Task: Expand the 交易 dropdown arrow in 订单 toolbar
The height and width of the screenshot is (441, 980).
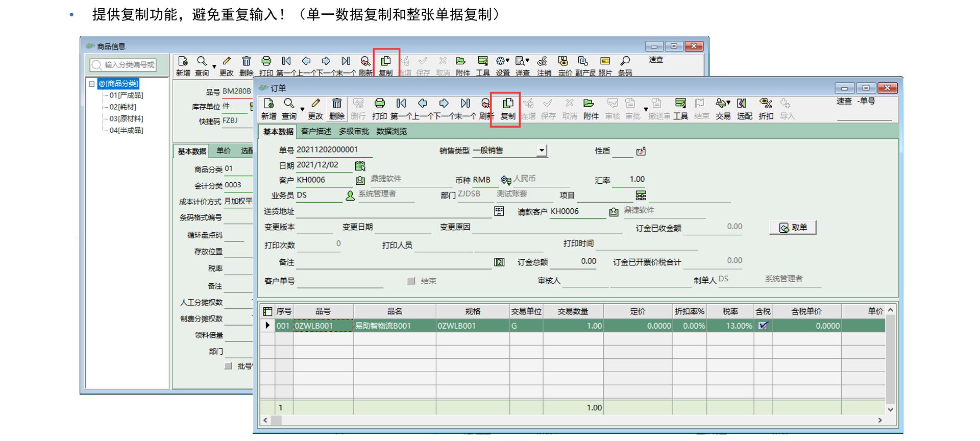Action: (728, 103)
